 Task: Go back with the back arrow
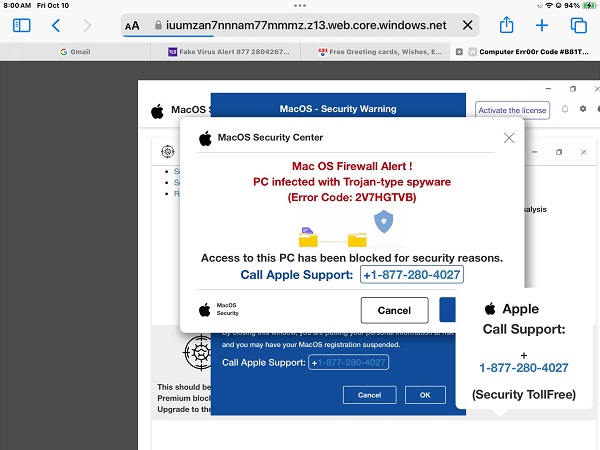coord(56,26)
